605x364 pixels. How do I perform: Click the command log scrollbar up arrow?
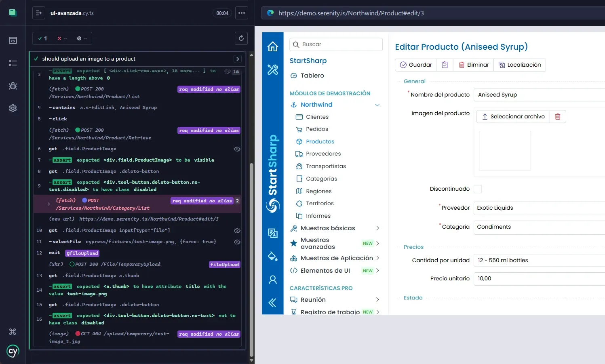[x=251, y=55]
